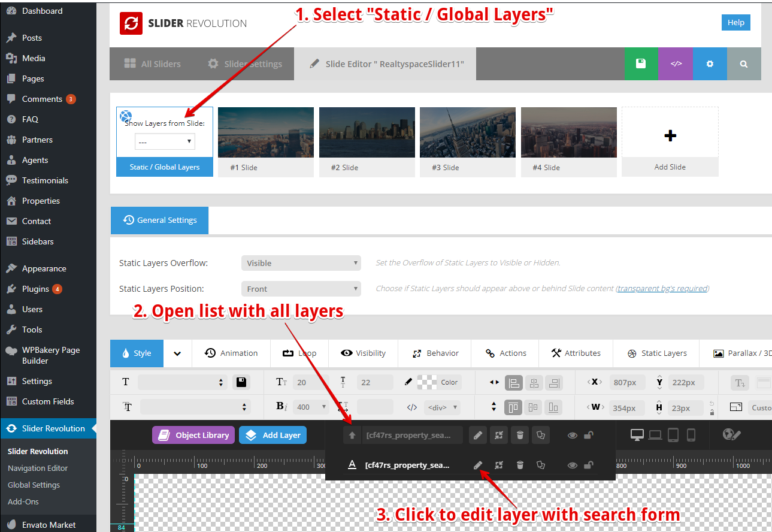Click pencil edit icon in top layer bar
Viewport: 772px width, 532px height.
point(477,436)
